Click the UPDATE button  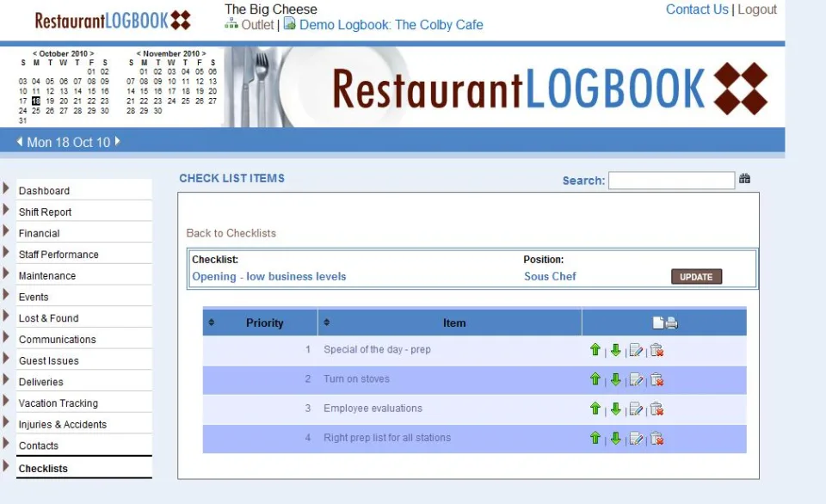pyautogui.click(x=696, y=277)
